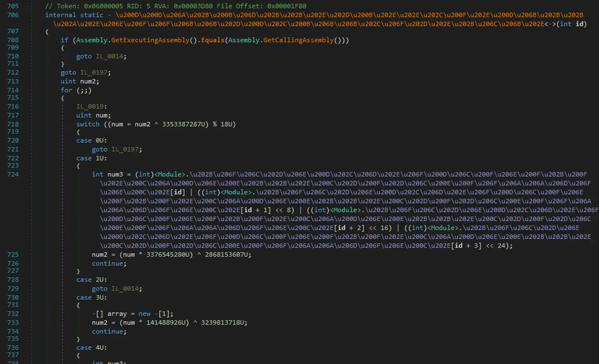Select the constant 3353387287U in switch expression
The image size is (599, 364).
183,124
